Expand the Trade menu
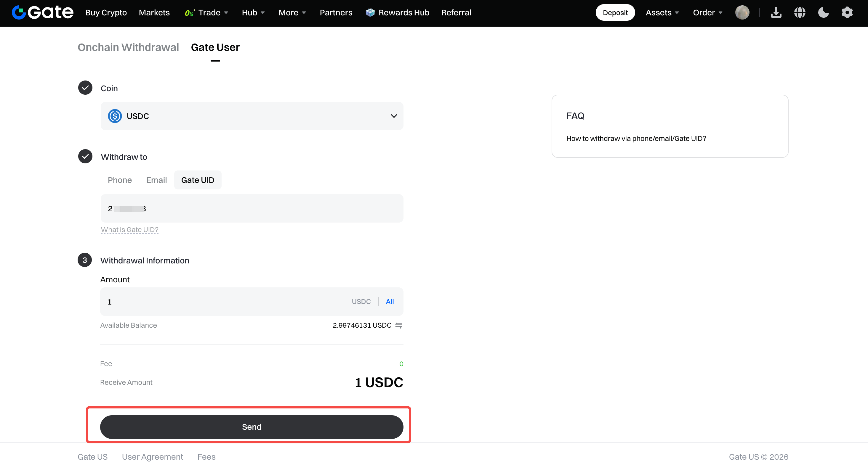Screen dimensions: 868x470 [x=206, y=12]
